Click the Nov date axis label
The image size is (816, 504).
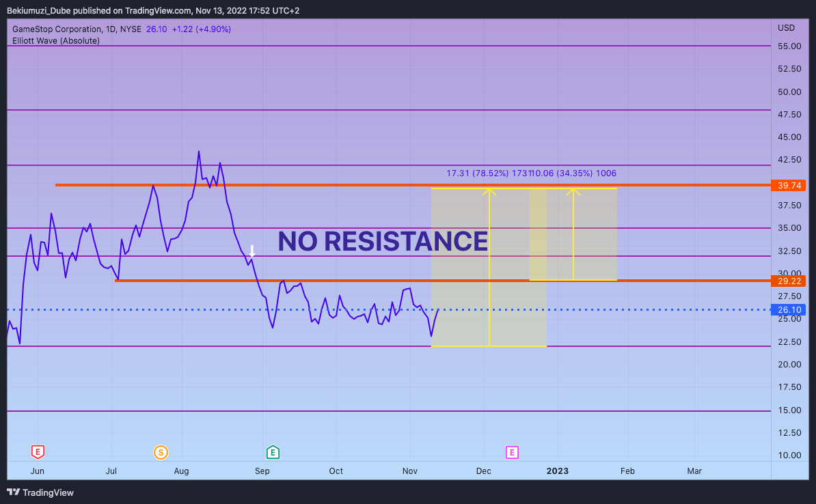tap(410, 471)
